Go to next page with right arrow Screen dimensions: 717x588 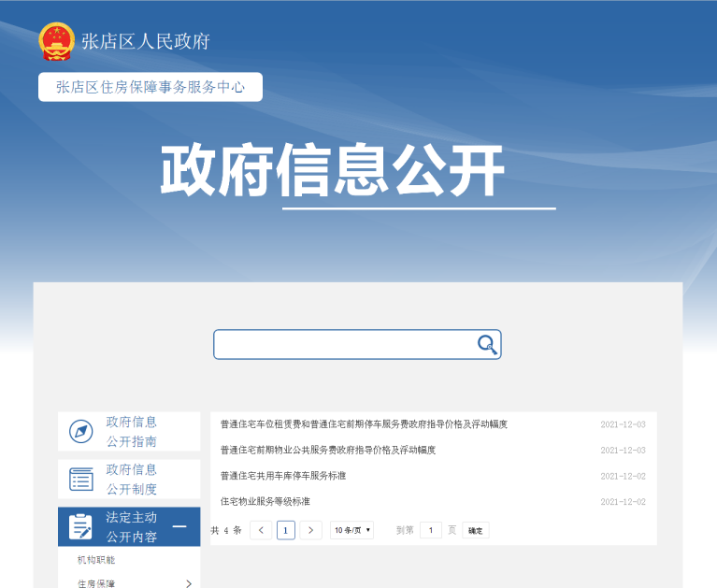310,530
